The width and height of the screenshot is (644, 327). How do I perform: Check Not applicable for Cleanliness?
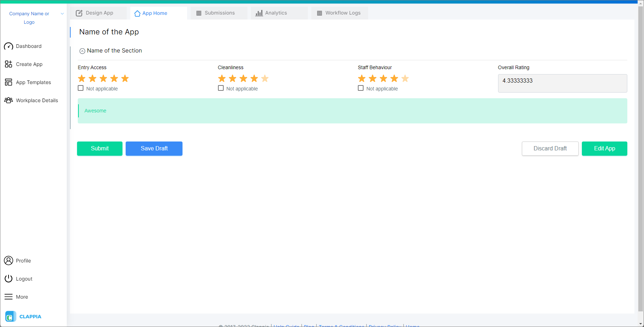(x=220, y=88)
